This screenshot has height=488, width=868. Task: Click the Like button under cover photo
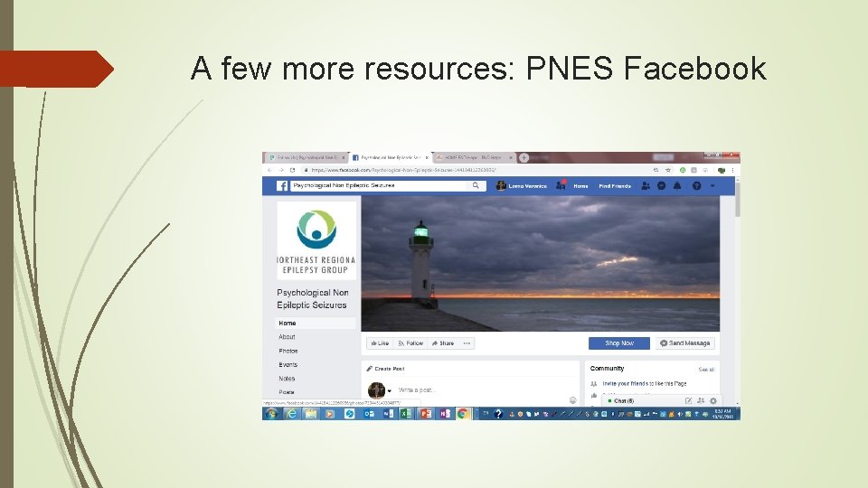pyautogui.click(x=380, y=343)
